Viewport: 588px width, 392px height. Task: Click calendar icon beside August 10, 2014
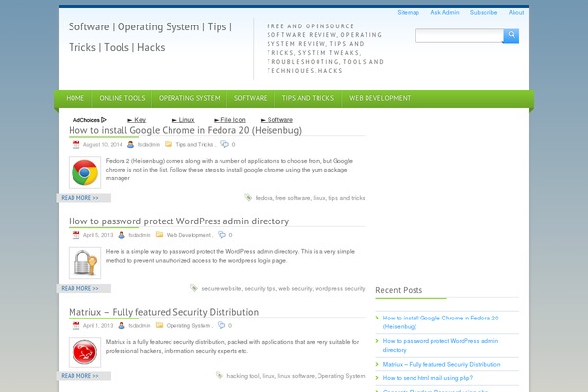point(75,144)
